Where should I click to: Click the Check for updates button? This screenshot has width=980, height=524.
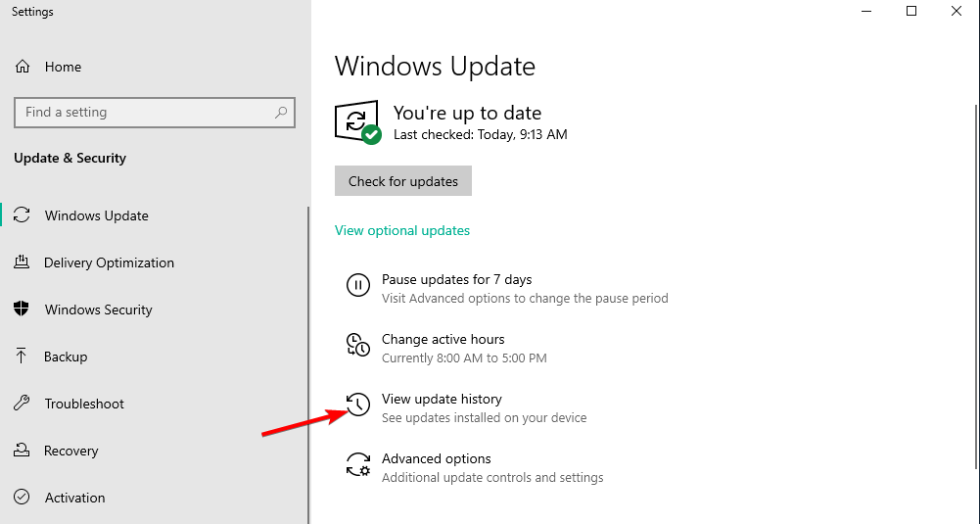[x=403, y=181]
